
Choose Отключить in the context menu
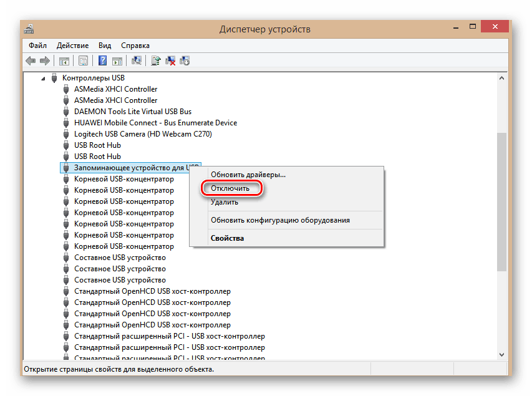[287, 188]
